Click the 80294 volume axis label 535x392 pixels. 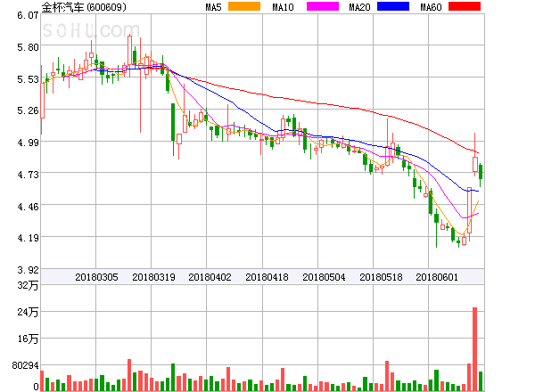pos(25,365)
